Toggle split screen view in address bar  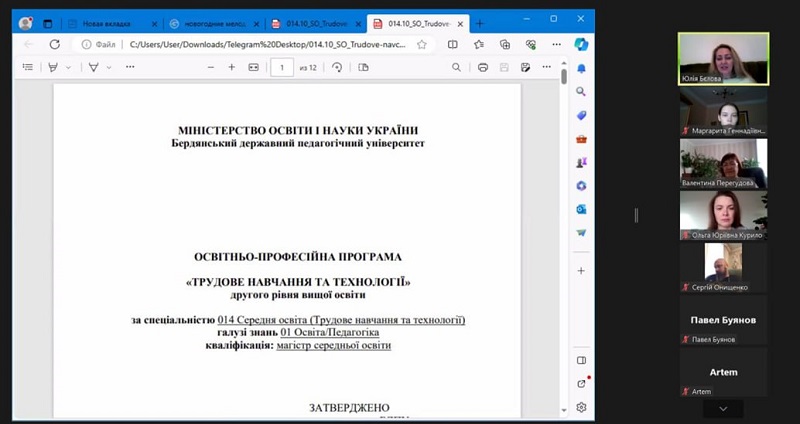[x=453, y=44]
